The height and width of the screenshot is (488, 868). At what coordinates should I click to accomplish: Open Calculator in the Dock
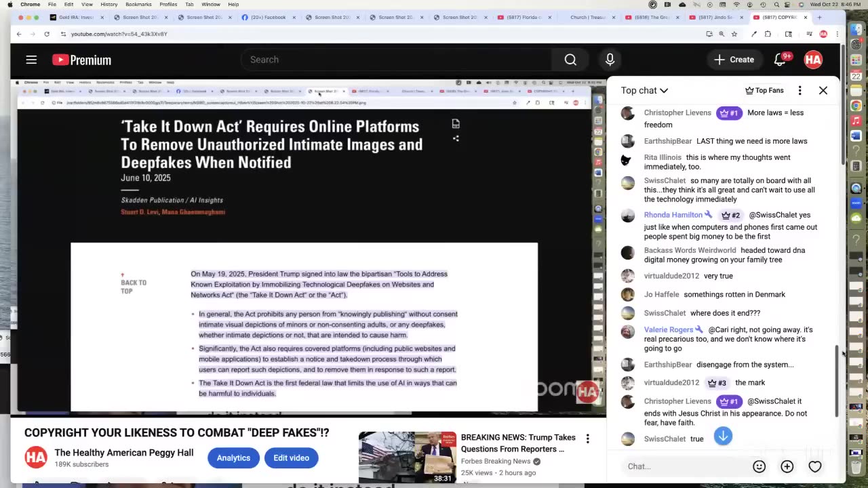click(x=856, y=166)
